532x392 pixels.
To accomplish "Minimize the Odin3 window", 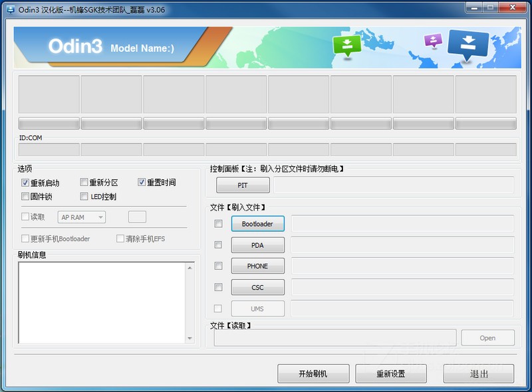I will tap(474, 7).
